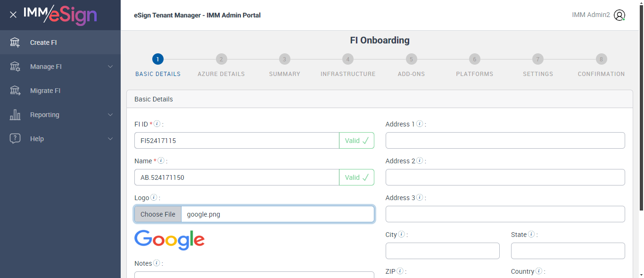Click the IMM eSign logo

[x=60, y=15]
